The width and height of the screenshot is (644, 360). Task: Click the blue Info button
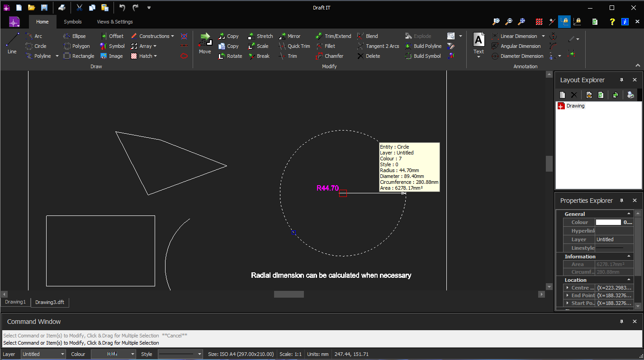coord(625,21)
